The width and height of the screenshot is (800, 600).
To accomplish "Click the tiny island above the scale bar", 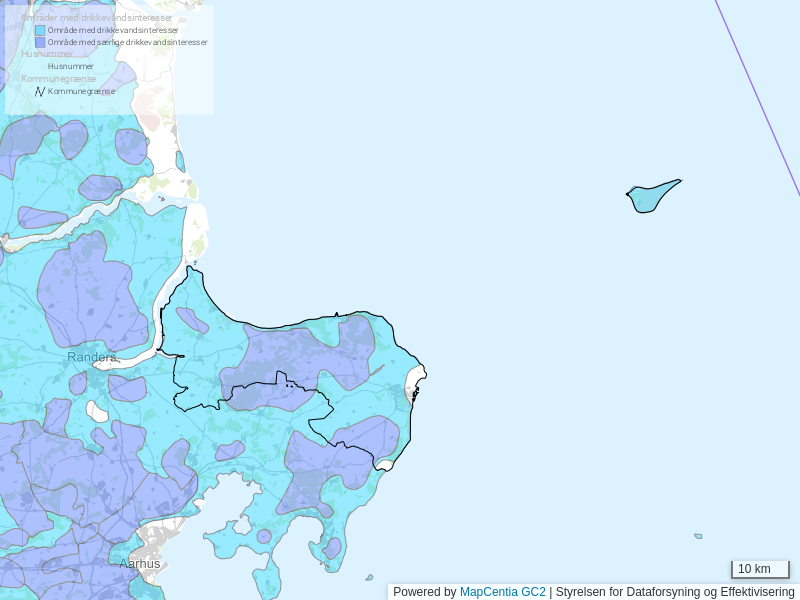I will 698,536.
